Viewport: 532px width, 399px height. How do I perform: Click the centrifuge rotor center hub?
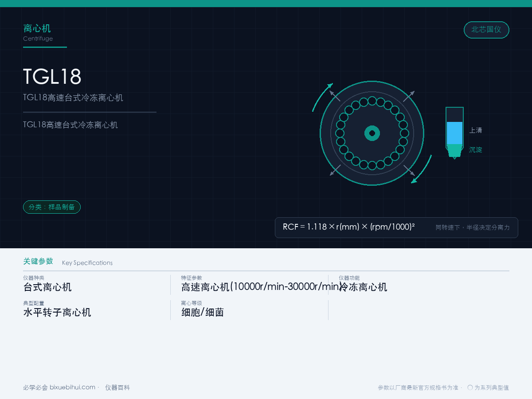point(372,133)
